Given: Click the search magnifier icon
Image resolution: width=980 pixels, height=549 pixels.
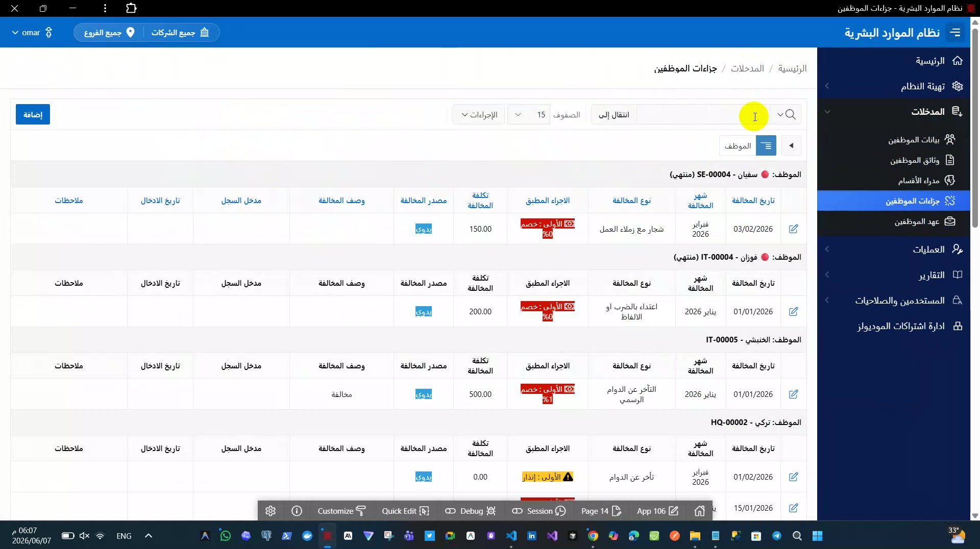Looking at the screenshot, I should [x=791, y=115].
